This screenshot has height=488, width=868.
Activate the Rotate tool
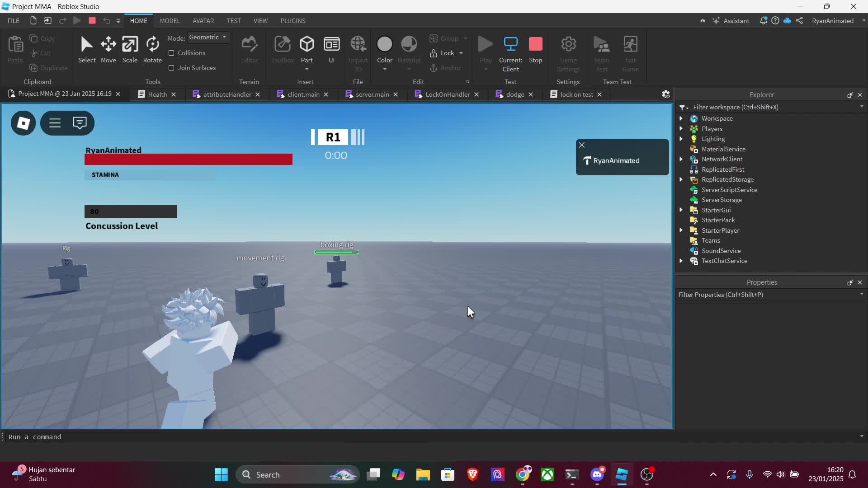[x=152, y=50]
